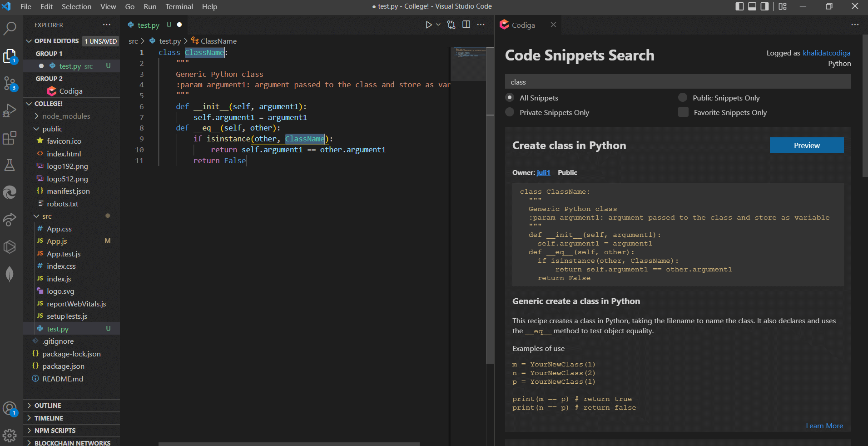Open editor More Actions ellipsis
The height and width of the screenshot is (446, 868).
click(481, 25)
